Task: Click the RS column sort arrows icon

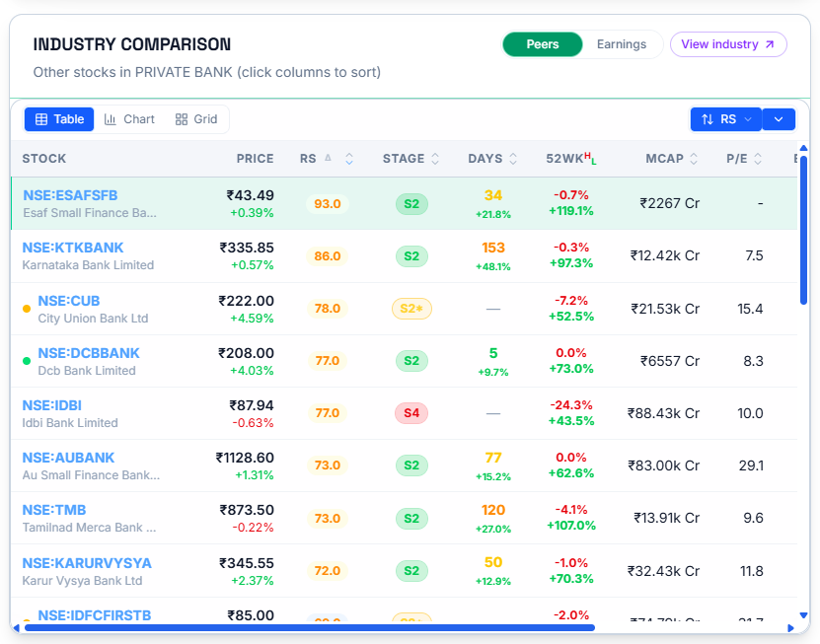Action: click(x=349, y=159)
